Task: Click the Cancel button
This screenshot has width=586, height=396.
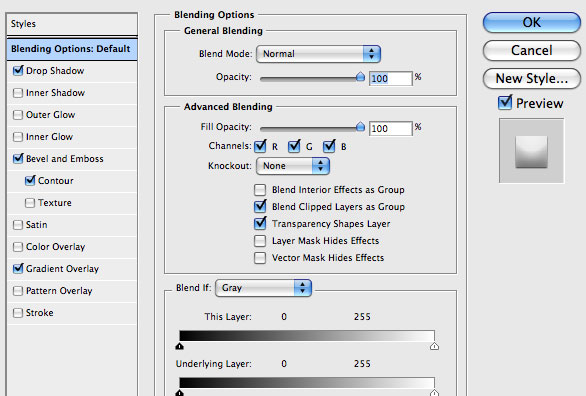Action: (x=531, y=50)
